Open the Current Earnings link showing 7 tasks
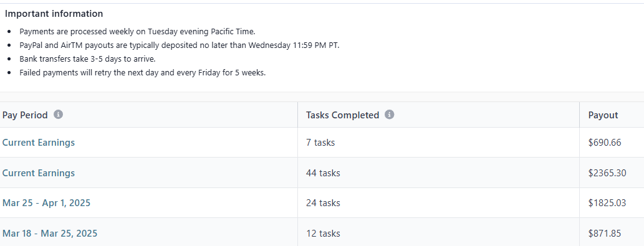This screenshot has width=644, height=246. click(x=39, y=142)
